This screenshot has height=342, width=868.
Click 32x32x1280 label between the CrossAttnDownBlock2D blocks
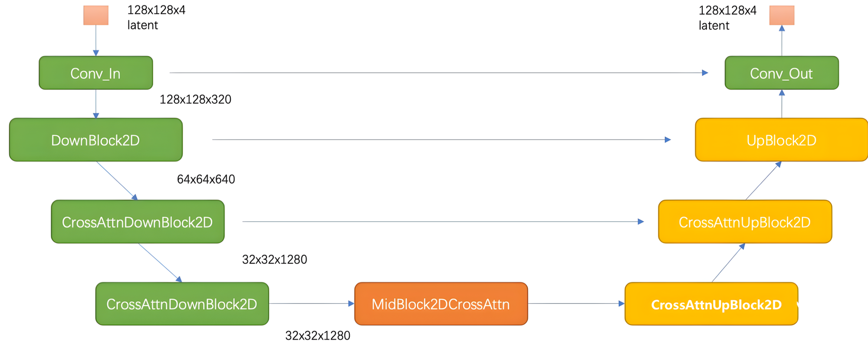[x=274, y=260]
